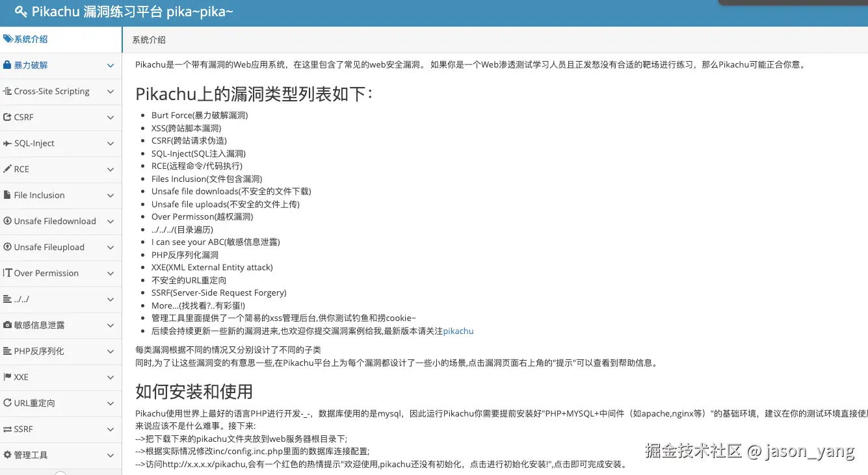Select SQL-Inject in the sidebar

pos(60,143)
